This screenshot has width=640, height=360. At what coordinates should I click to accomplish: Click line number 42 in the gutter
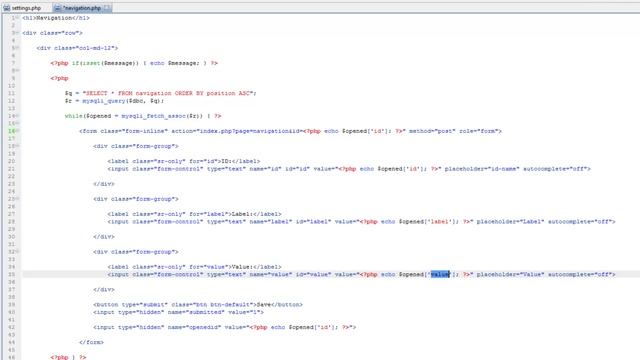point(11,327)
